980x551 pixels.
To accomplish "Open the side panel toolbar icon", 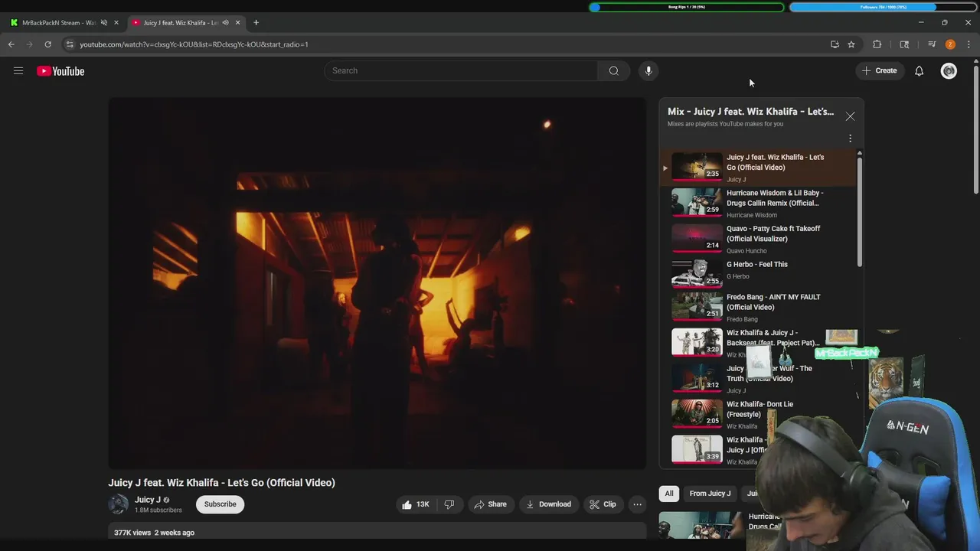I will coord(904,44).
